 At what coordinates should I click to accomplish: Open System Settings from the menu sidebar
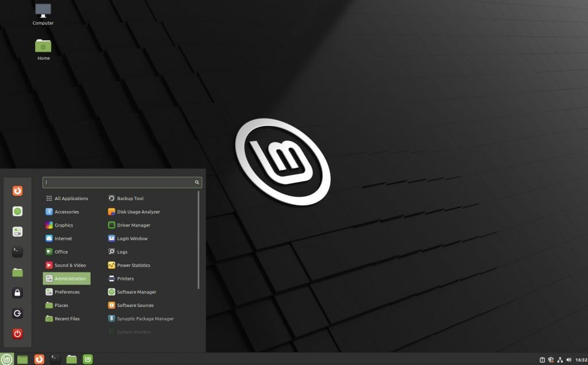click(x=17, y=231)
